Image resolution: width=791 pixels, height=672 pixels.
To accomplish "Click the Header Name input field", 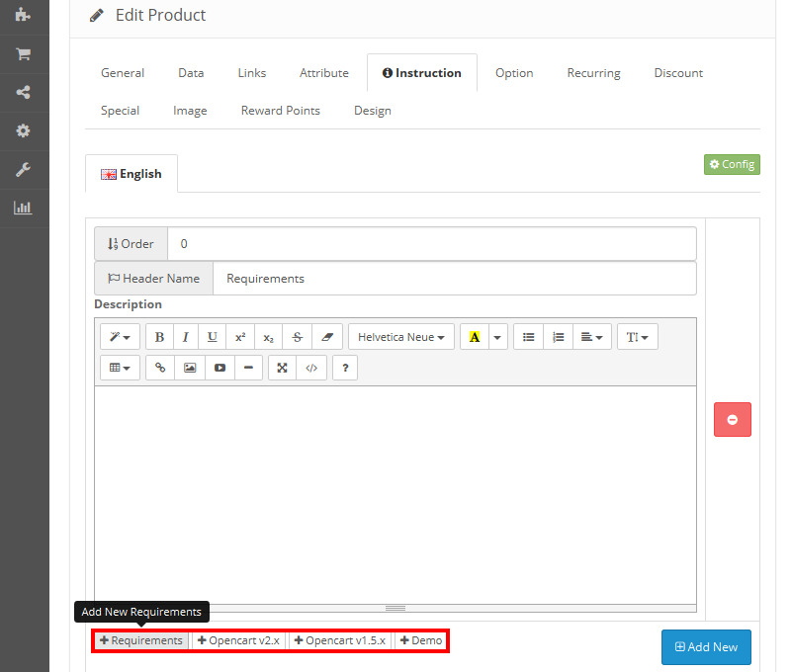I will pos(454,279).
